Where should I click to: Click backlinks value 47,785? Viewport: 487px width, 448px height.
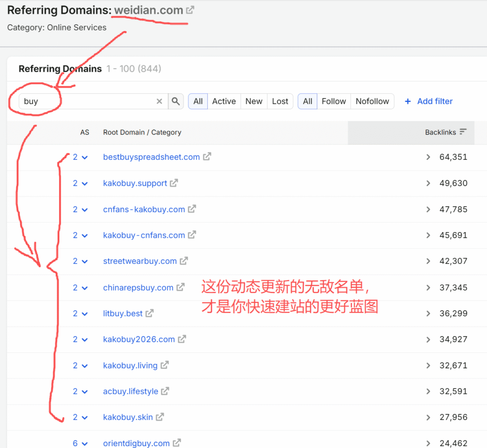tap(453, 209)
